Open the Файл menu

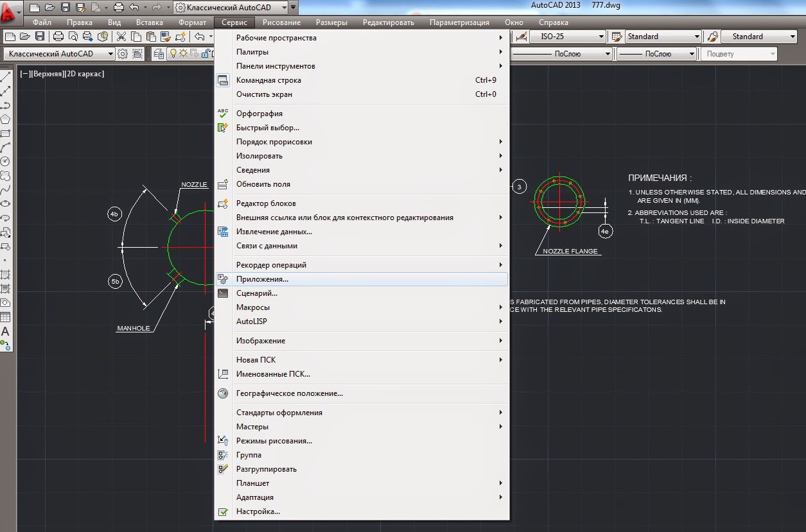click(x=42, y=22)
